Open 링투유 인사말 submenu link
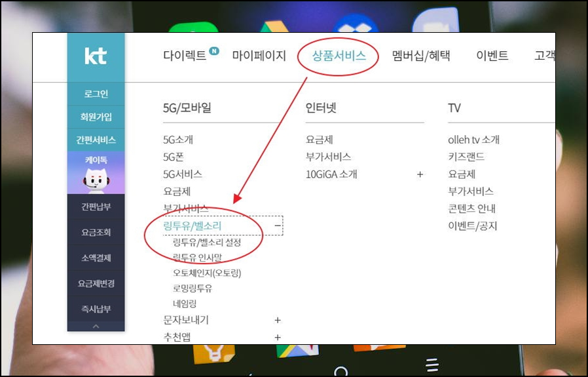This screenshot has width=588, height=377. [x=197, y=258]
